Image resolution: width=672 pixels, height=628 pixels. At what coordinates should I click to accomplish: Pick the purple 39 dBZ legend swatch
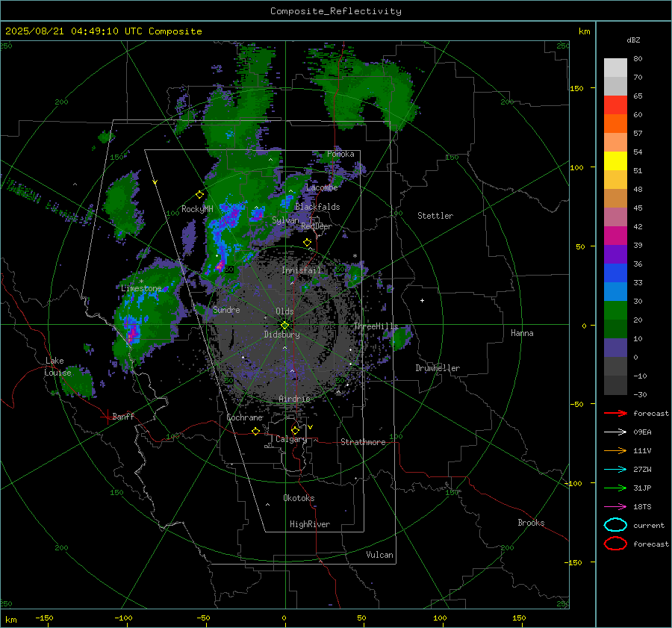coord(615,254)
